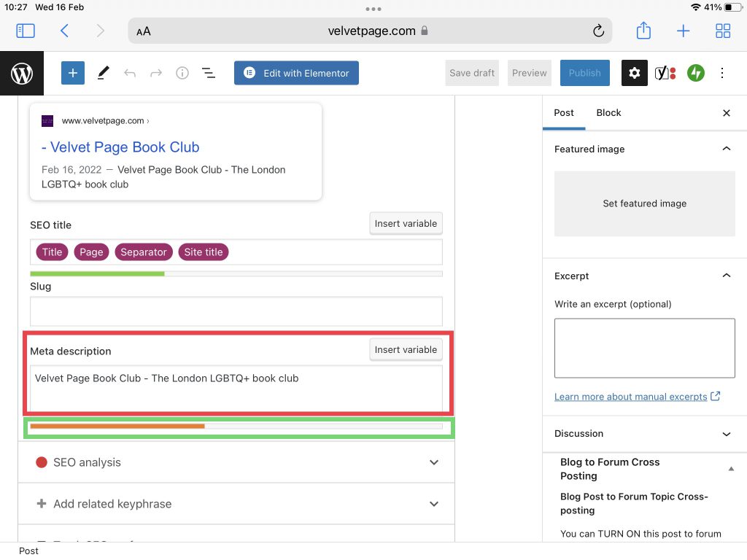The image size is (747, 560).
Task: Tap the Safari share icon
Action: tap(643, 31)
